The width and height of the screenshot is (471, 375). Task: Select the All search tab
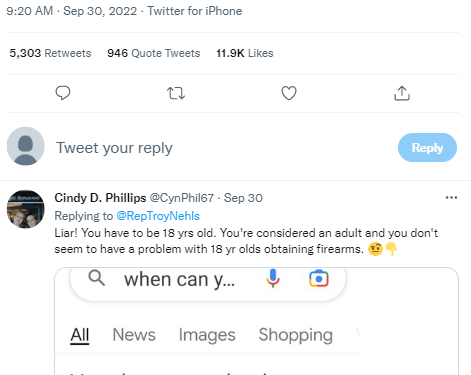click(80, 335)
